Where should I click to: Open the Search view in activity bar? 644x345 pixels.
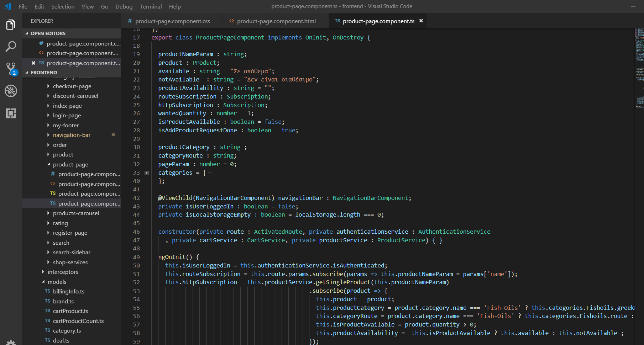(11, 46)
